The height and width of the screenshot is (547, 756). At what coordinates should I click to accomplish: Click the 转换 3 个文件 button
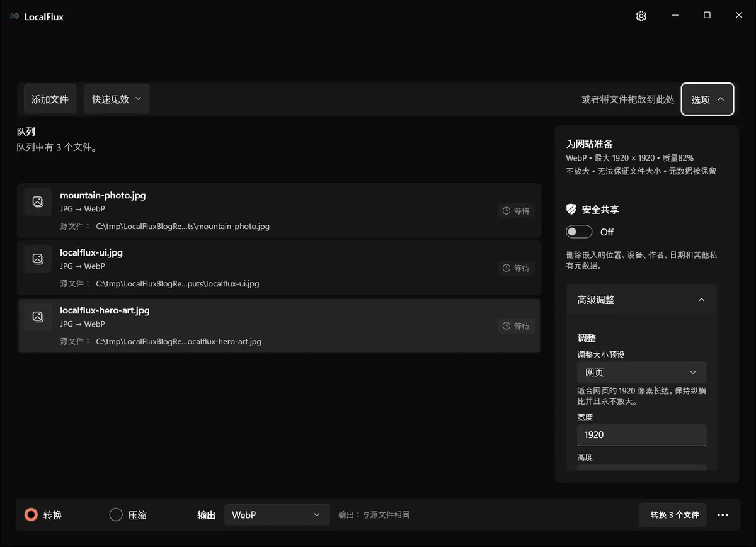click(673, 515)
